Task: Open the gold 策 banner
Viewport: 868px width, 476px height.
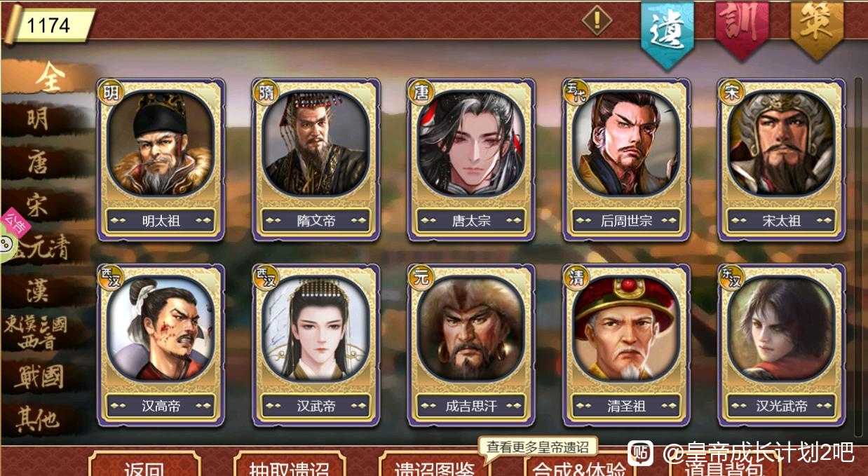Action: coord(817,29)
